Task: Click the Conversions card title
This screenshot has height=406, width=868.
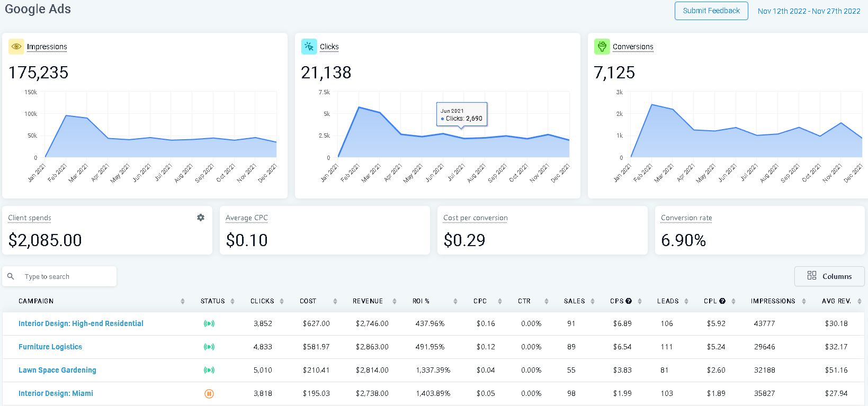Action: (x=633, y=47)
